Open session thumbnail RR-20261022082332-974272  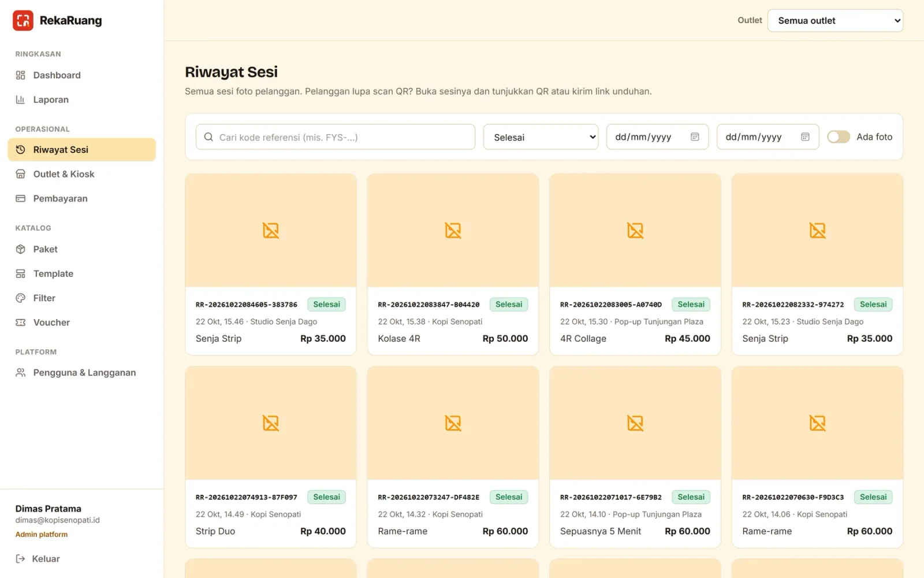click(817, 231)
